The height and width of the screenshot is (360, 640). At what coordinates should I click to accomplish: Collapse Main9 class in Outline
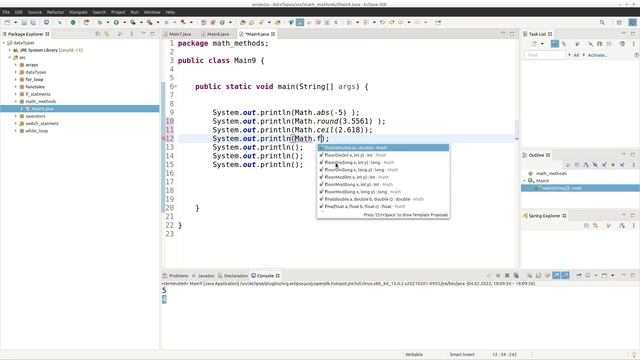[524, 180]
